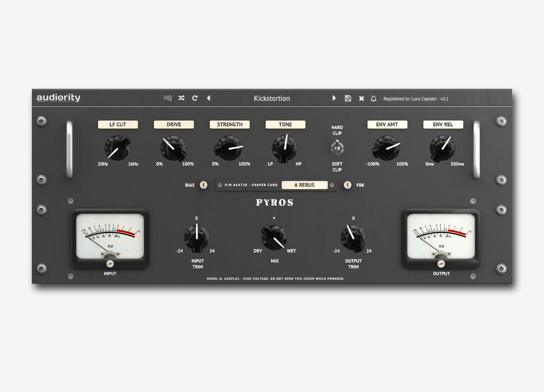
Task: Enable HQ oversampling mode
Action: pos(167,98)
